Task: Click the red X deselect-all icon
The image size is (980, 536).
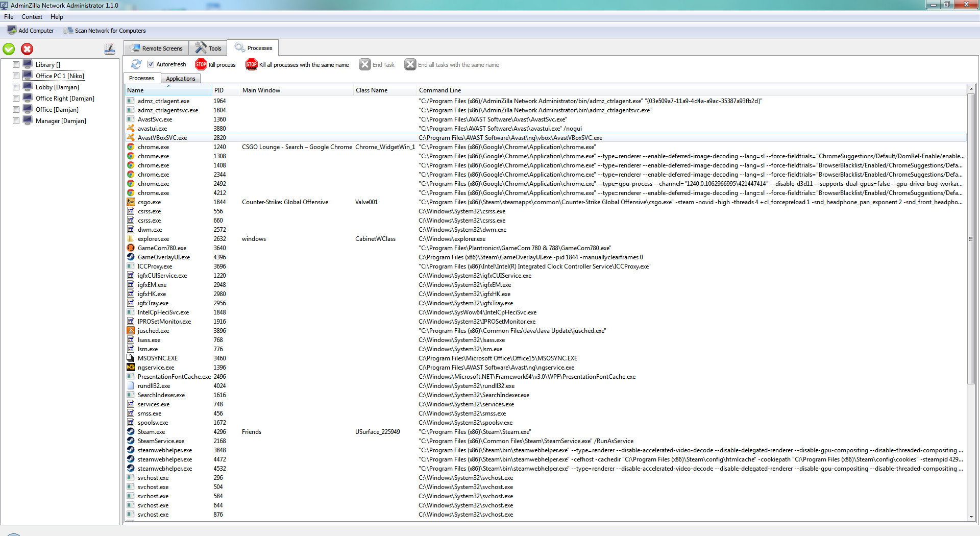Action: coord(27,49)
